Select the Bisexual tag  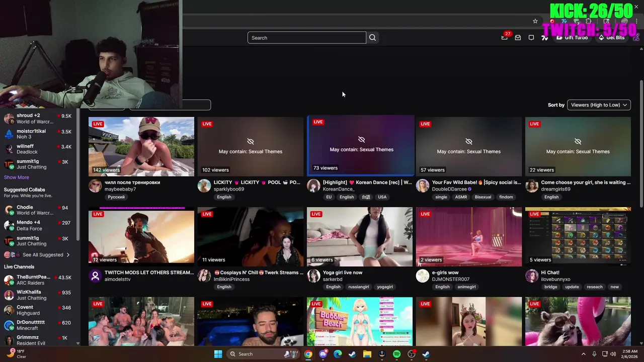[x=483, y=197]
